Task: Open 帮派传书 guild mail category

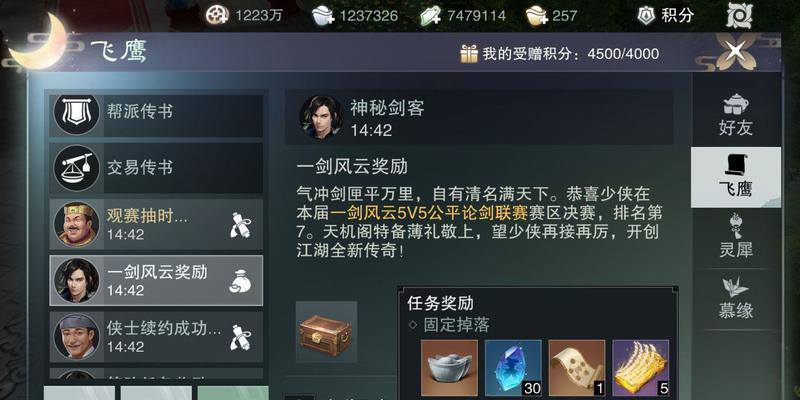Action: coord(156,113)
